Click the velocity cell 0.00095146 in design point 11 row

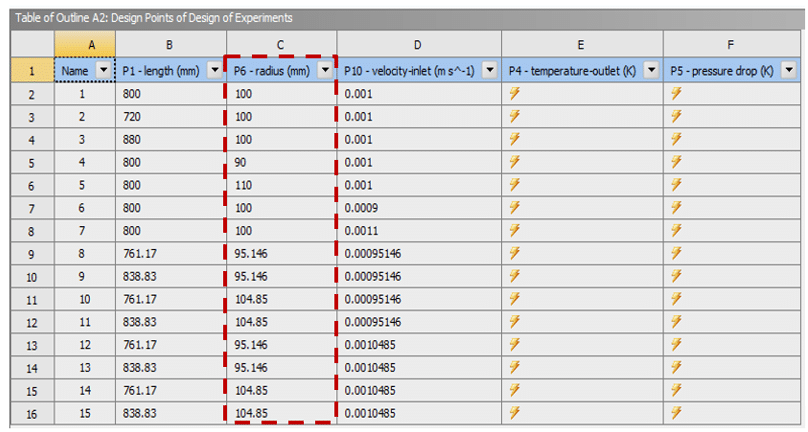pyautogui.click(x=418, y=322)
